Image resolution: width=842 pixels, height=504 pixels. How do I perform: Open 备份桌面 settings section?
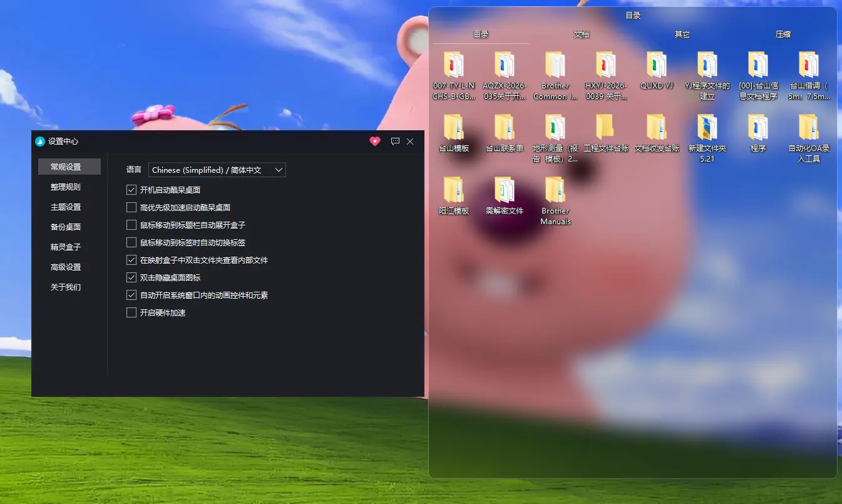click(66, 227)
